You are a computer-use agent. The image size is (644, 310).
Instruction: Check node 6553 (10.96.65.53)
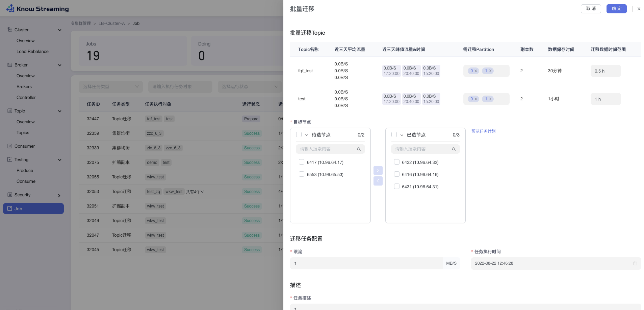[x=302, y=174]
